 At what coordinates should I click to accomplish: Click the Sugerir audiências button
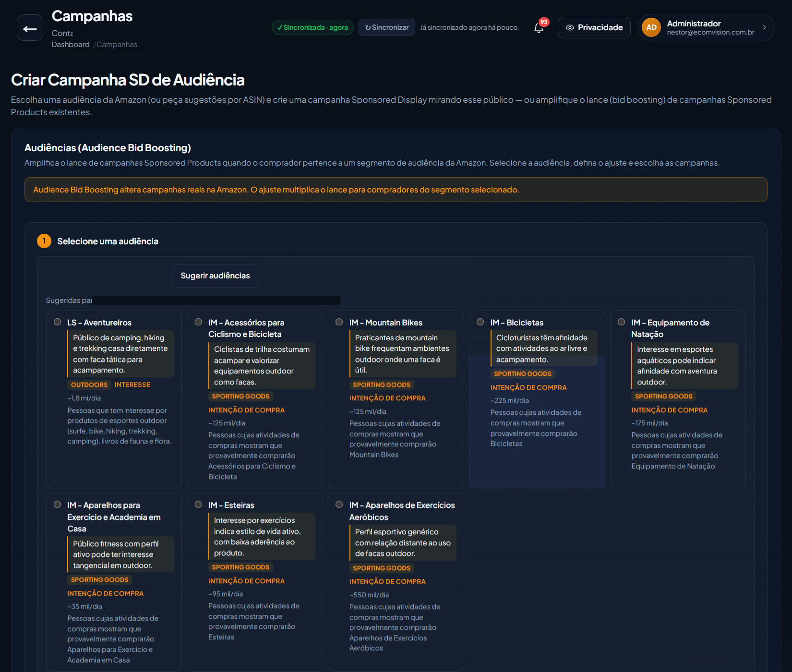coord(215,276)
